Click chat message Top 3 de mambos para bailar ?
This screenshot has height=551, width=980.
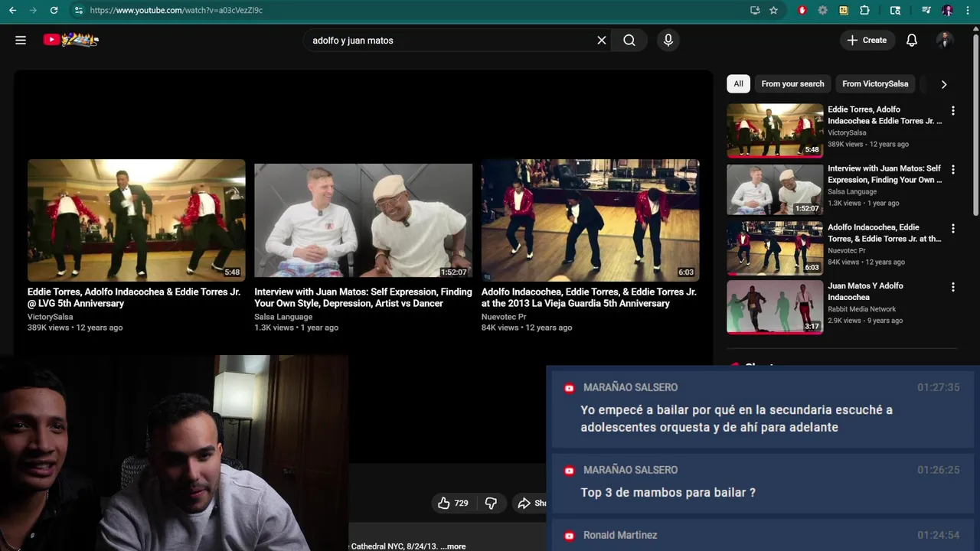coord(668,493)
